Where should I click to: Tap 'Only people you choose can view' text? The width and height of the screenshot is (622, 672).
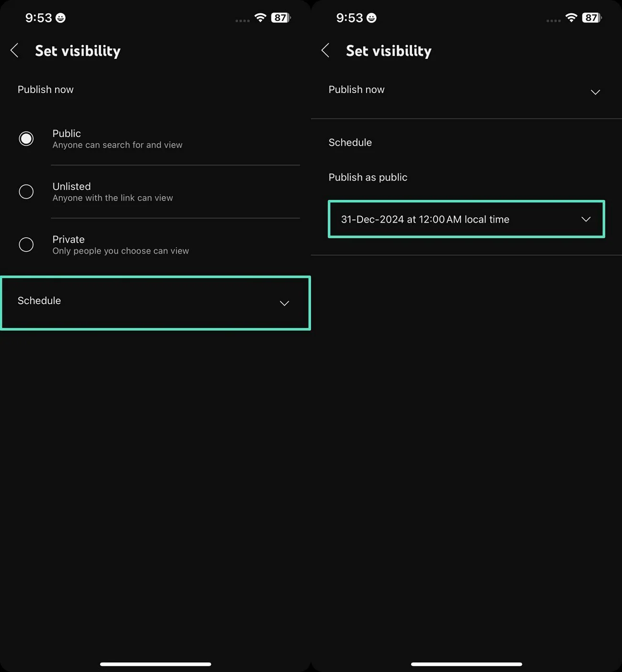121,251
